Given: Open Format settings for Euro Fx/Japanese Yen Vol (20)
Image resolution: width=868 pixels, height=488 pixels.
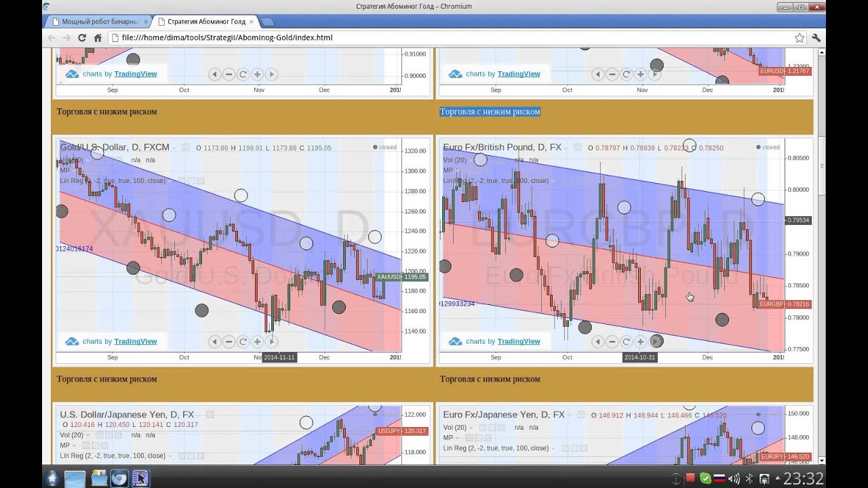Looking at the screenshot, I should pyautogui.click(x=492, y=428).
